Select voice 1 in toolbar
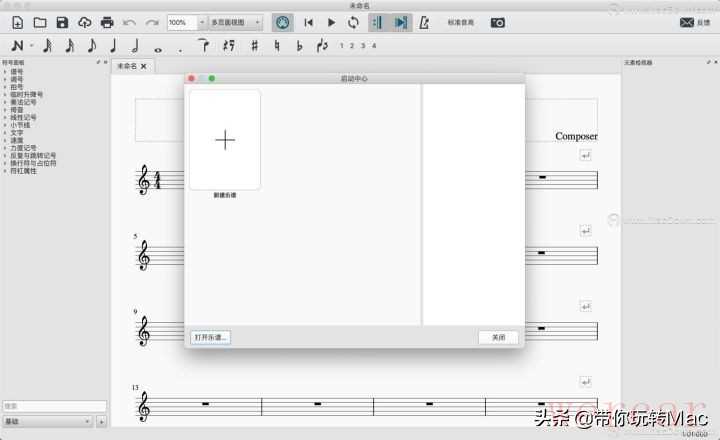The height and width of the screenshot is (440, 720). tap(341, 45)
